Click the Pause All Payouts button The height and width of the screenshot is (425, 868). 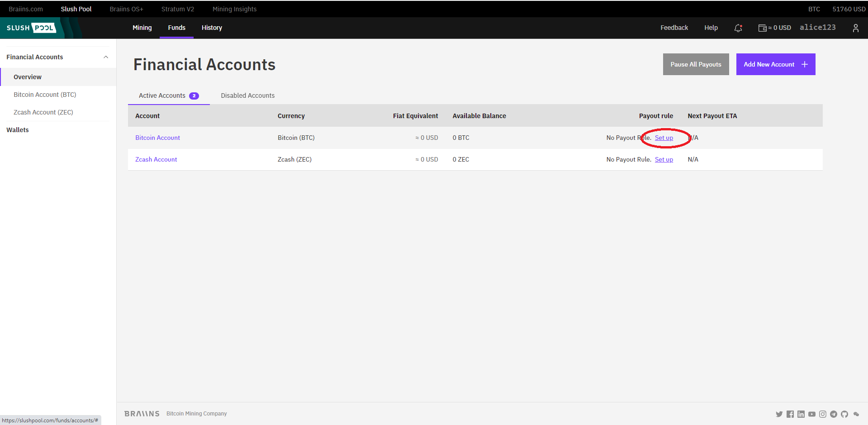(x=696, y=64)
